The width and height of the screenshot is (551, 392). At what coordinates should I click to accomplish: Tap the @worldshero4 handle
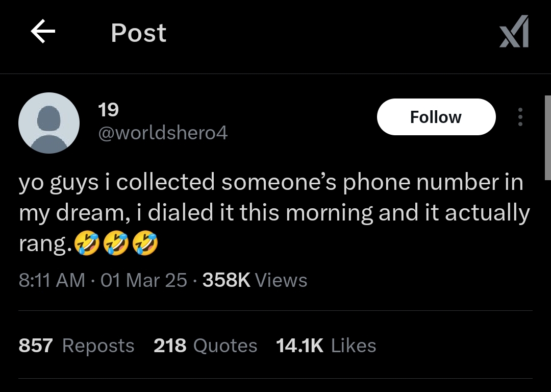162,133
